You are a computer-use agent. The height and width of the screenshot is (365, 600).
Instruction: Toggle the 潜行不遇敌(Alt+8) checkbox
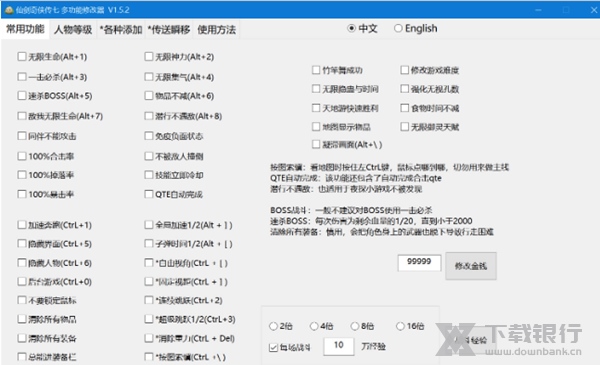[x=149, y=116]
